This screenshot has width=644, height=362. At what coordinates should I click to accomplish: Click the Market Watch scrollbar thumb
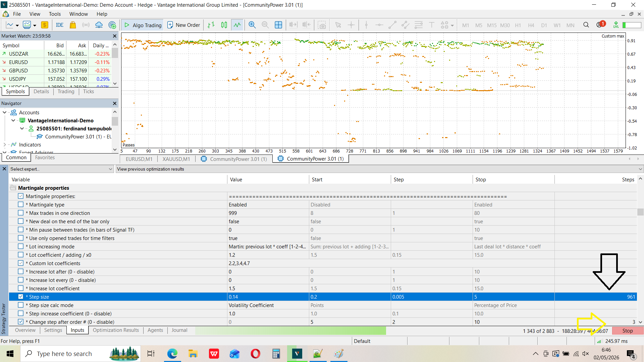[115, 53]
